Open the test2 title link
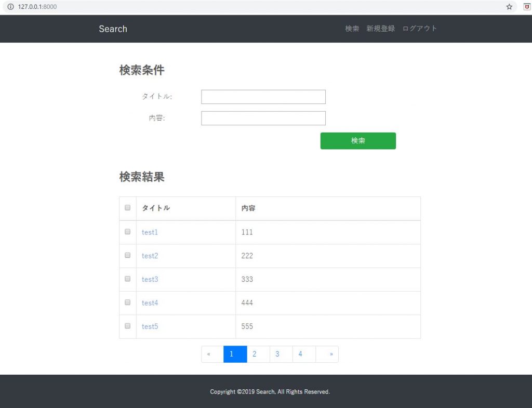This screenshot has width=532, height=408. click(x=150, y=256)
